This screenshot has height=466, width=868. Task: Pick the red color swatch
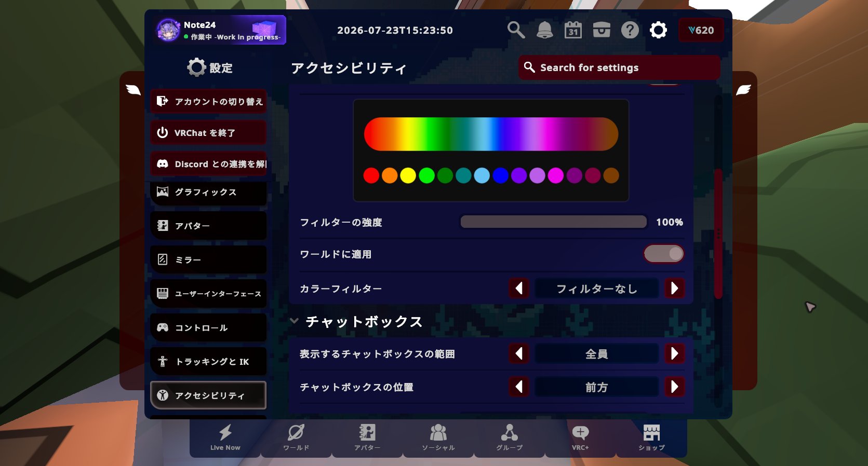pos(371,175)
